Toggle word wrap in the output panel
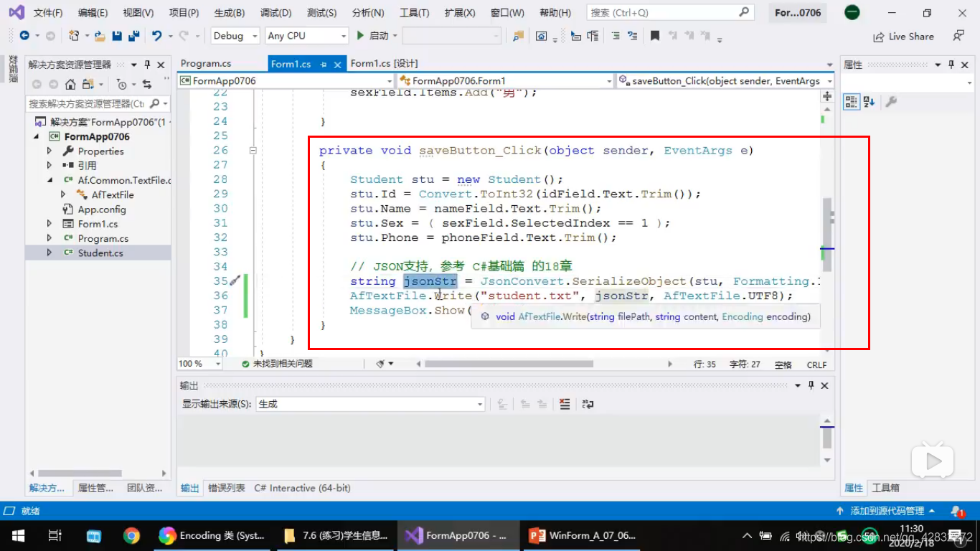The width and height of the screenshot is (980, 551). click(588, 404)
